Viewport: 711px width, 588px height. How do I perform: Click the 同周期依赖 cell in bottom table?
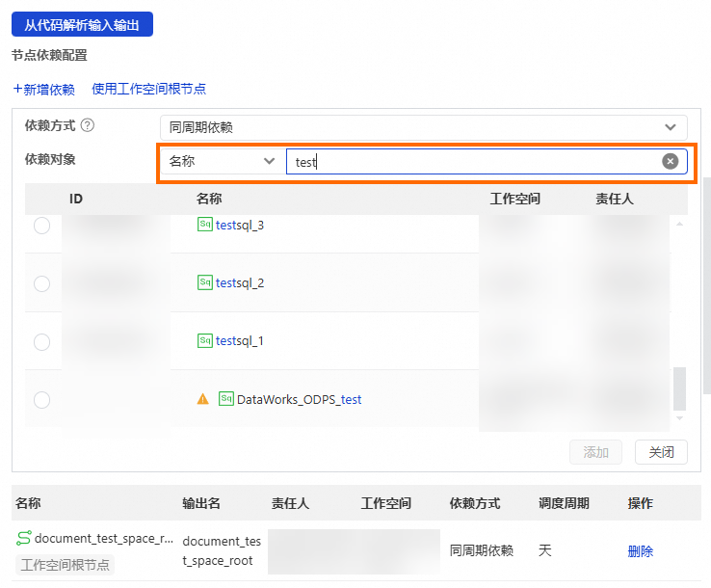[482, 550]
